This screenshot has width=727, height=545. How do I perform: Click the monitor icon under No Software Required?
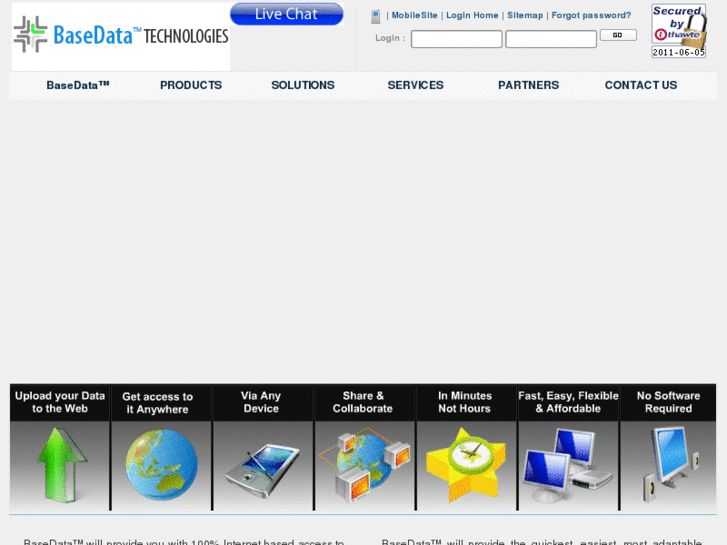(x=670, y=464)
